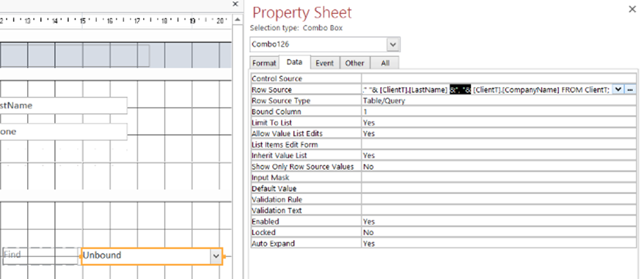
Task: Click the Row Source SQL text field
Action: 487,90
